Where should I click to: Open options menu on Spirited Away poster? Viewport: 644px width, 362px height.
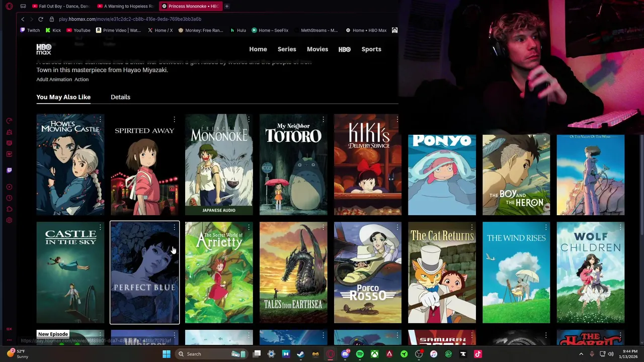(x=174, y=120)
